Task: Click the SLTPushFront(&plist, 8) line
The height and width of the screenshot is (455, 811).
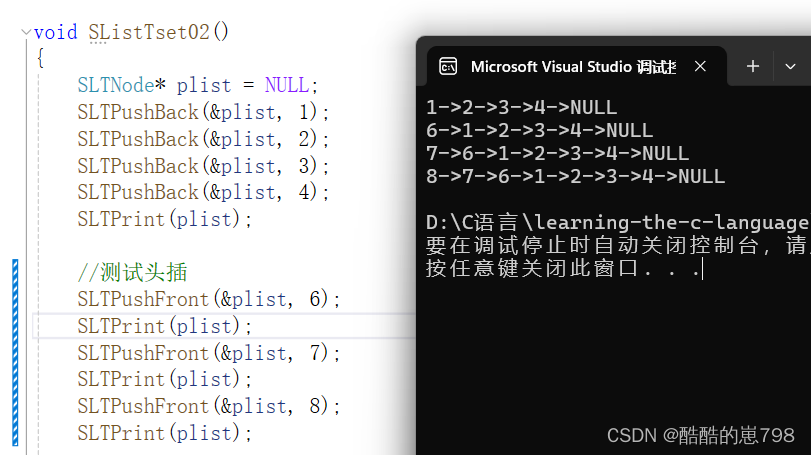Action: pos(209,406)
